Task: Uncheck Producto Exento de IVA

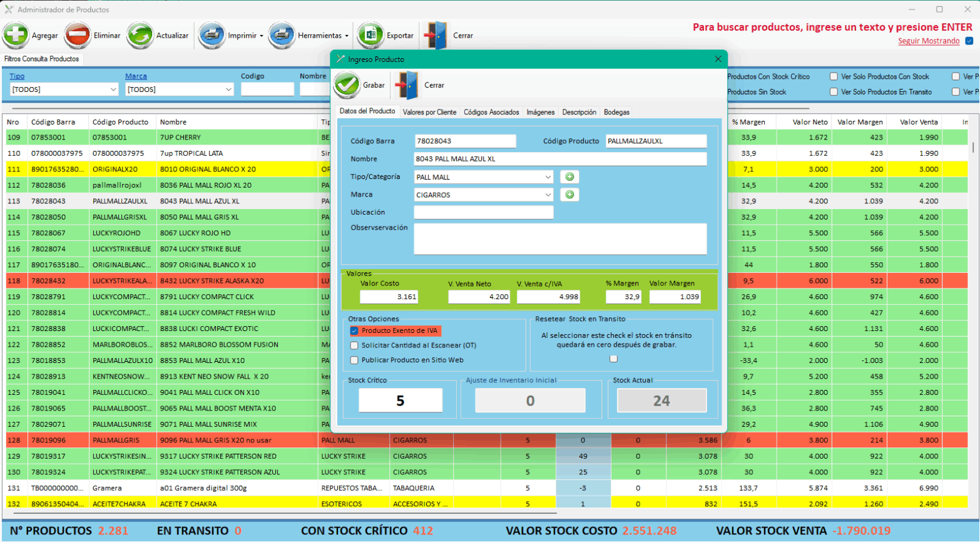Action: point(355,330)
